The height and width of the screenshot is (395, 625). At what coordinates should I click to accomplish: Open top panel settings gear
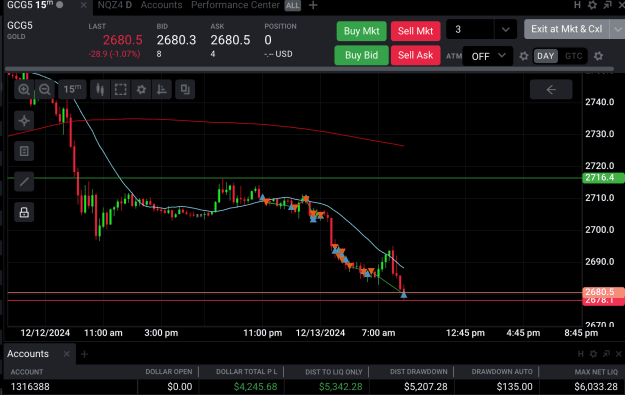point(592,5)
